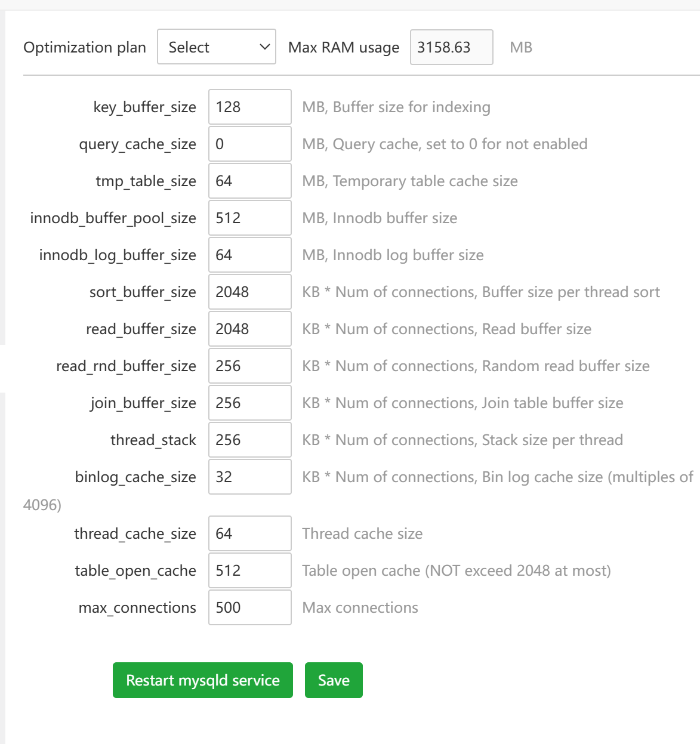Click inside the read_buffer_size input

pyautogui.click(x=249, y=329)
